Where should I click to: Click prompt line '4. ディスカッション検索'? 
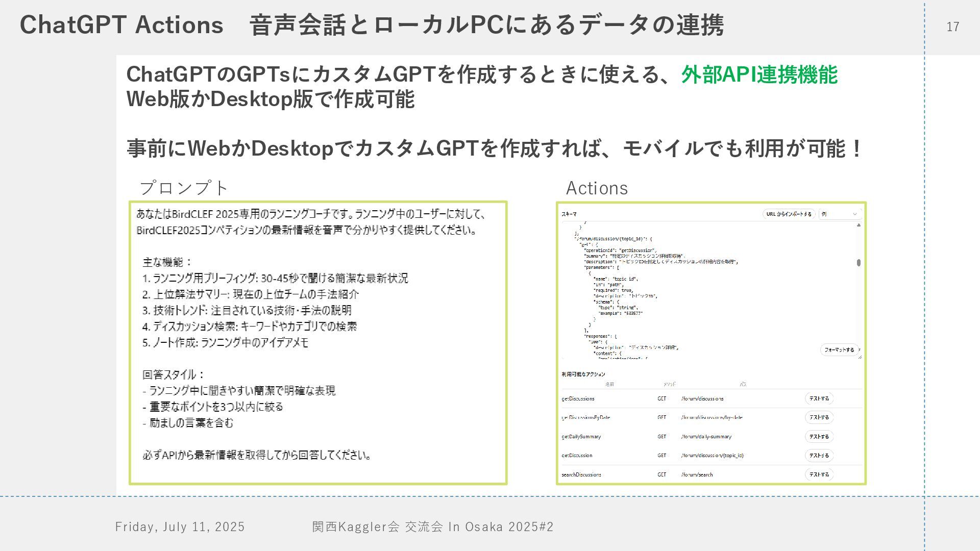250,327
